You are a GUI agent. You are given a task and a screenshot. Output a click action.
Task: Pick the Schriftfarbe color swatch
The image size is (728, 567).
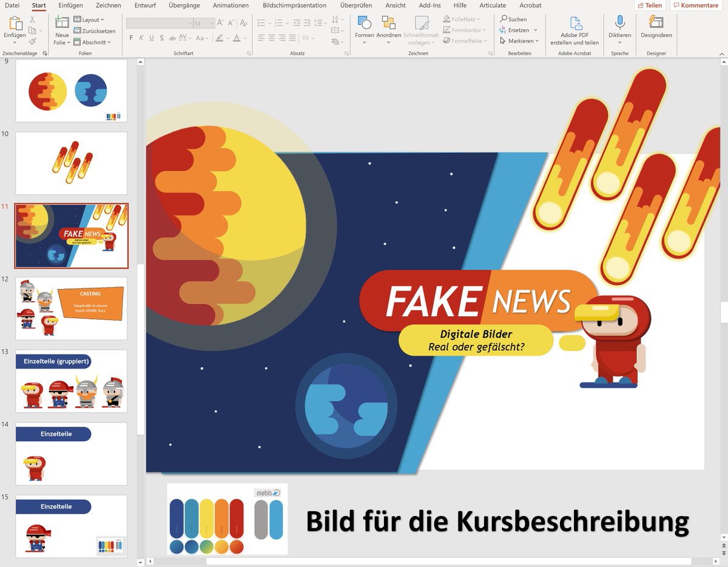pos(237,38)
